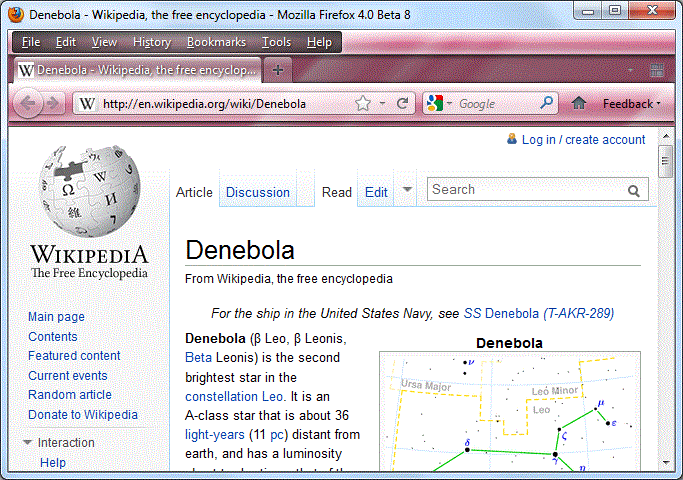Click the Firefox icon in the title bar
Viewport: 683px width, 480px height.
[x=16, y=15]
